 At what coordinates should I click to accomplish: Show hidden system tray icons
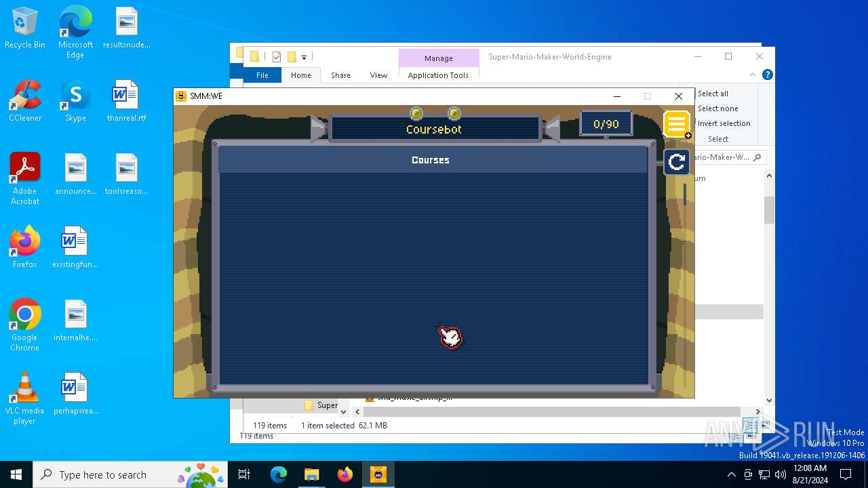click(x=731, y=474)
